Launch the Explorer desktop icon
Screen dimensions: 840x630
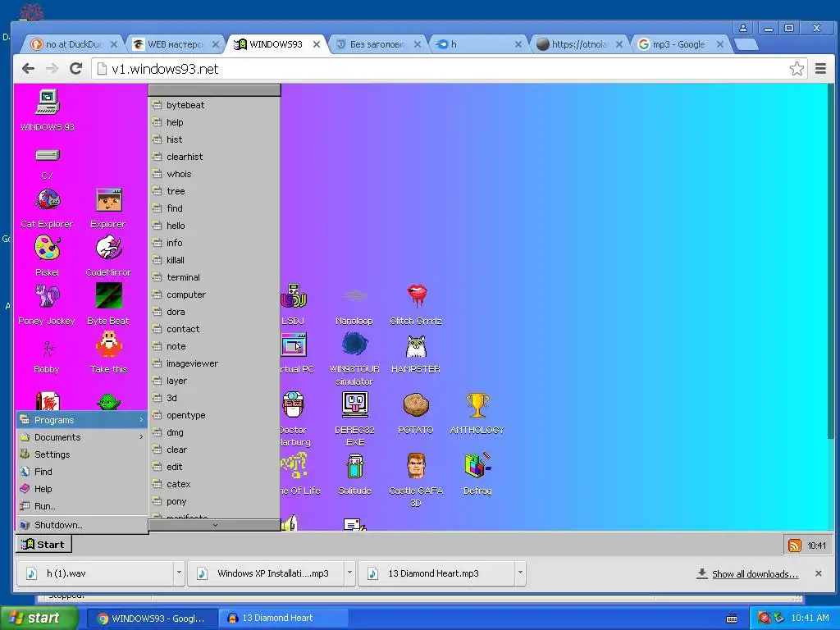click(x=109, y=200)
